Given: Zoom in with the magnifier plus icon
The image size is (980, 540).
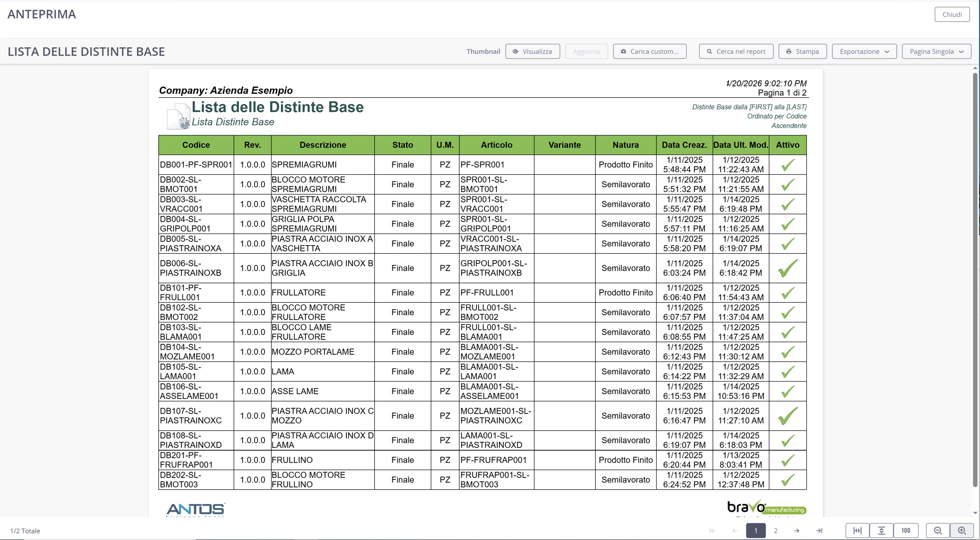Looking at the screenshot, I should pos(962,530).
